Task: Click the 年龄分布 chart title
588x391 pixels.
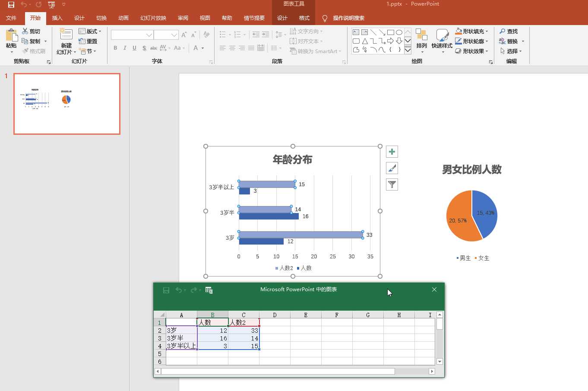Action: click(x=292, y=160)
